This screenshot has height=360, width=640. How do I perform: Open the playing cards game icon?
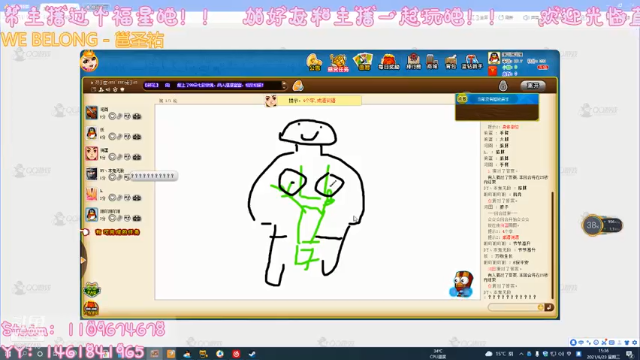[x=363, y=62]
